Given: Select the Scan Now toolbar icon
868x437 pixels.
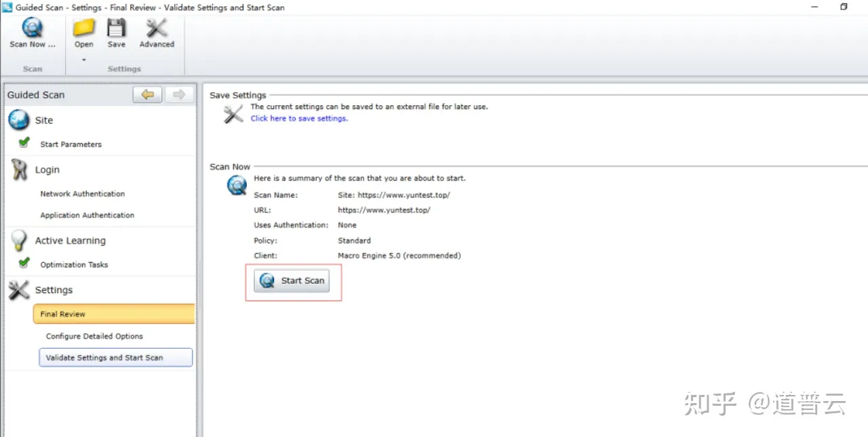Looking at the screenshot, I should (32, 28).
